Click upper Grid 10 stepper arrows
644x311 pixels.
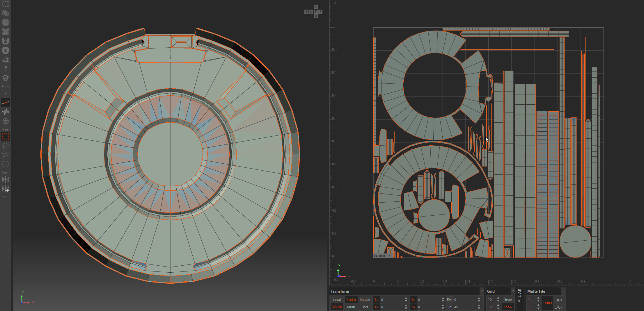(x=498, y=299)
